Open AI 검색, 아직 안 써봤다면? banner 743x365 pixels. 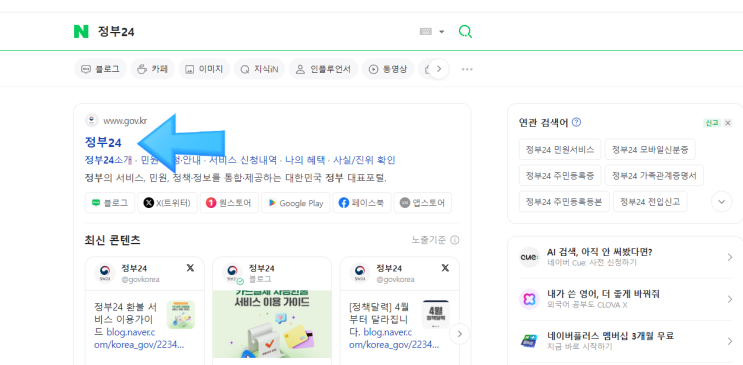click(x=626, y=257)
